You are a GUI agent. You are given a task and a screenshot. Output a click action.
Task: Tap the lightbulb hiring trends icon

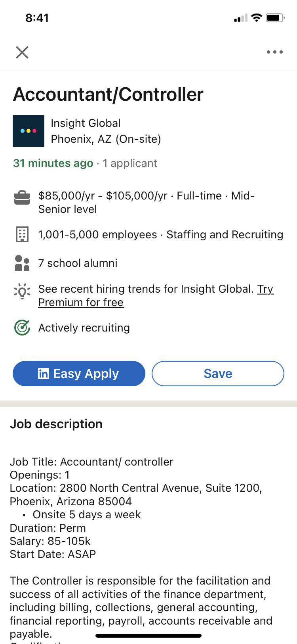pos(22,291)
